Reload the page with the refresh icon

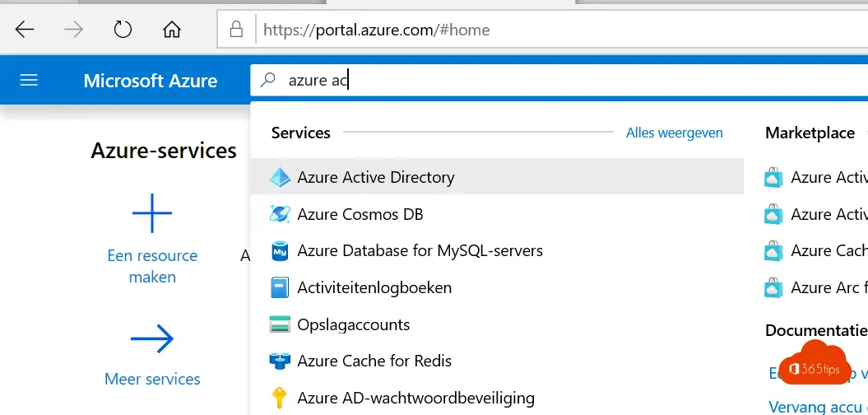tap(123, 30)
